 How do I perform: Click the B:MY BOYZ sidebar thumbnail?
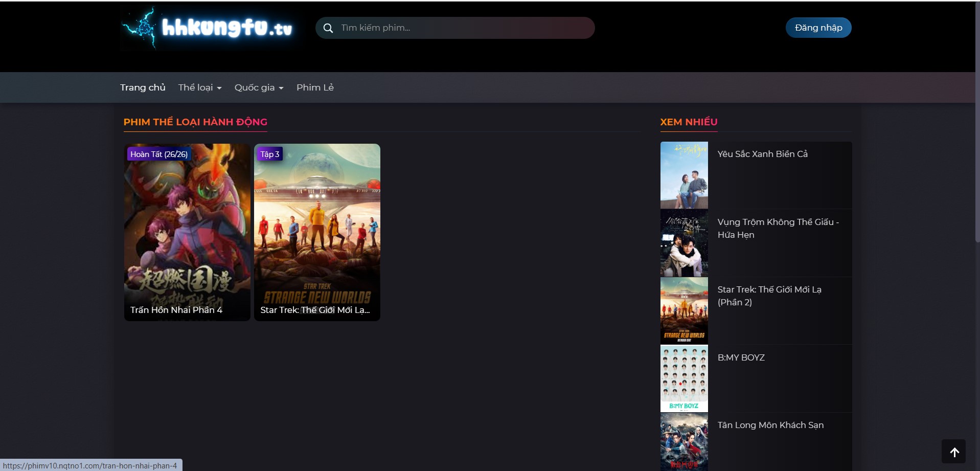[684, 378]
